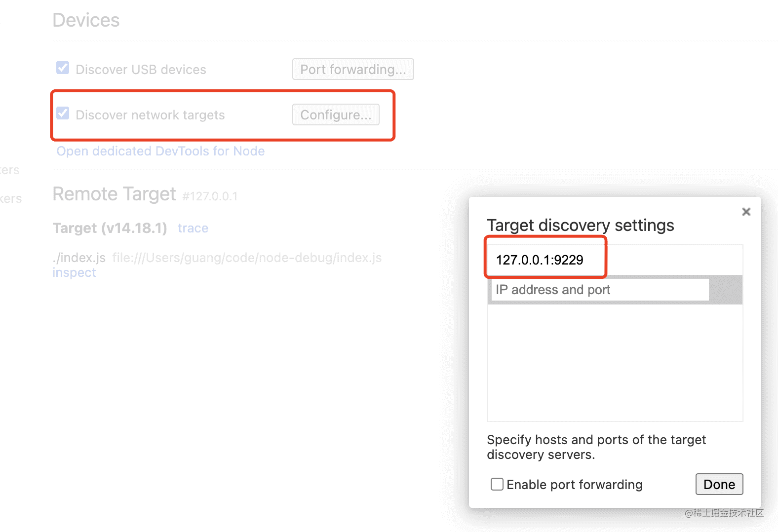Viewport: 778px width, 532px height.
Task: Enable port forwarding checkbox in dialog
Action: (x=497, y=484)
